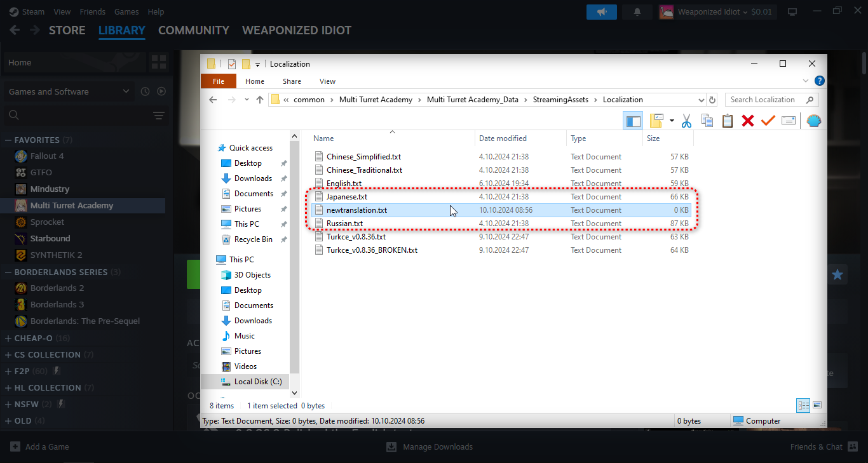Sort files by Date modified column
Image resolution: width=868 pixels, height=463 pixels.
(520, 138)
